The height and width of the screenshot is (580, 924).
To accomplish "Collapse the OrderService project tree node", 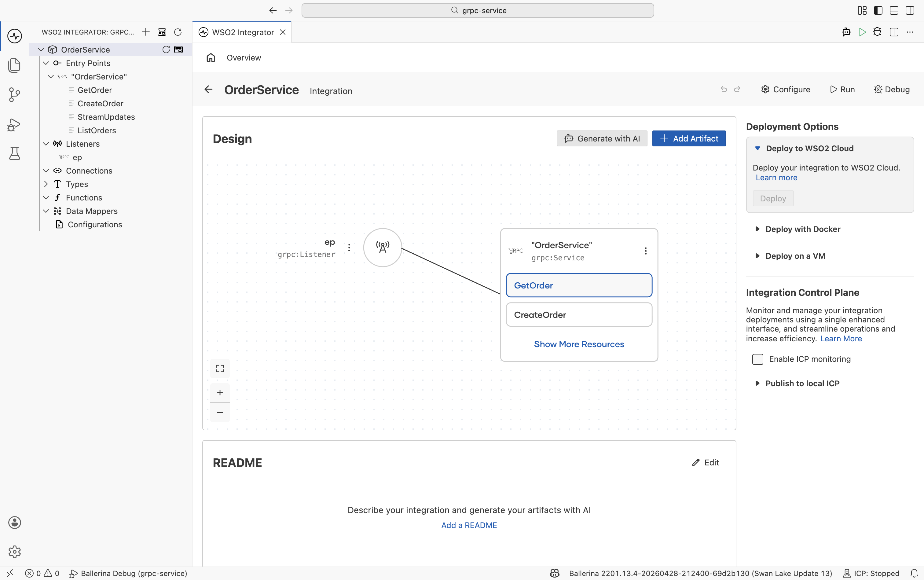I will (41, 50).
